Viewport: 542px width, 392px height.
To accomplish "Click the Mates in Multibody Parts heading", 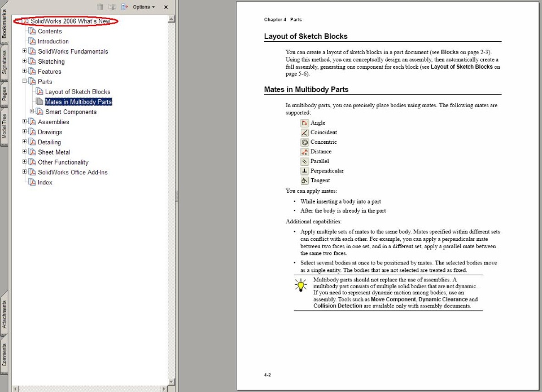I will (x=306, y=90).
